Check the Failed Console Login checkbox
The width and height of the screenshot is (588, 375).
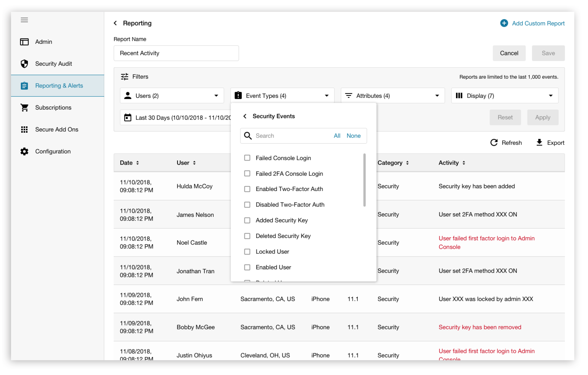coord(247,158)
